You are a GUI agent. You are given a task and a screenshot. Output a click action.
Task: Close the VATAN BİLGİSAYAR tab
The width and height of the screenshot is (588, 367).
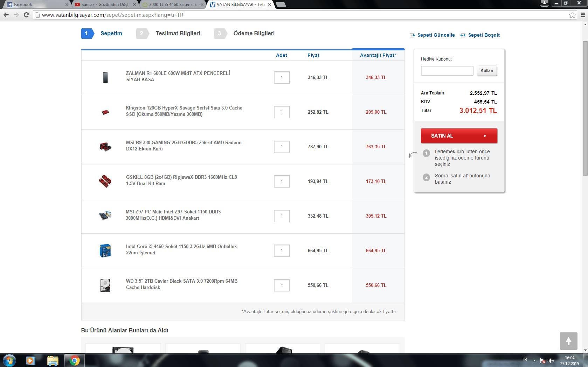[x=270, y=5]
